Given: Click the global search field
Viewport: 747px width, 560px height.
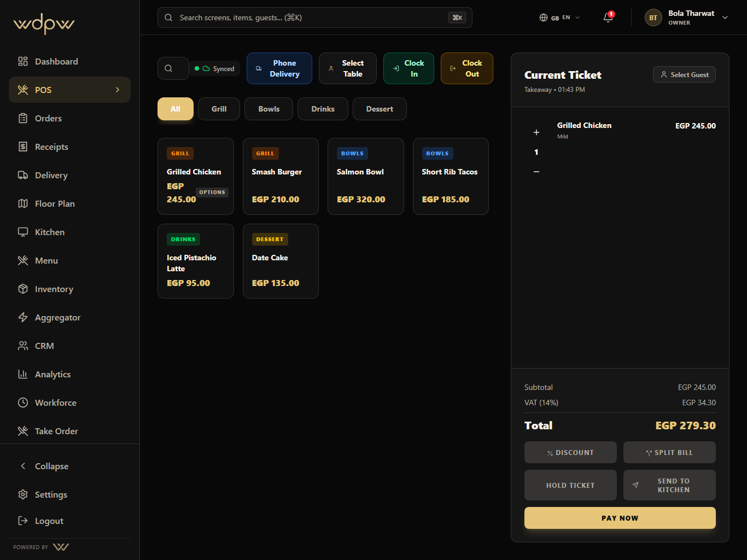Looking at the screenshot, I should (x=315, y=17).
